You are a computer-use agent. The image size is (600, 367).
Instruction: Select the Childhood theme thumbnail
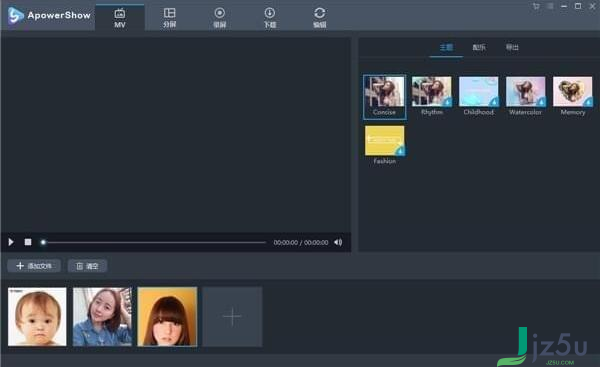point(479,91)
